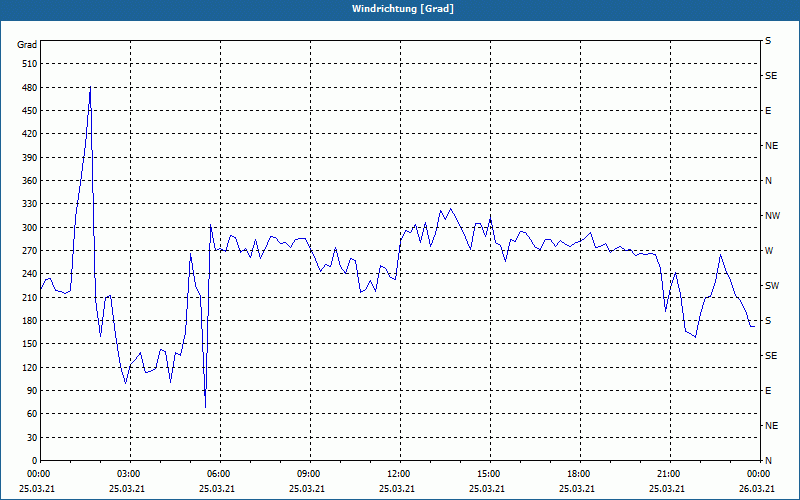Select the 25.03.21 date beneath 18:00

click(x=577, y=489)
